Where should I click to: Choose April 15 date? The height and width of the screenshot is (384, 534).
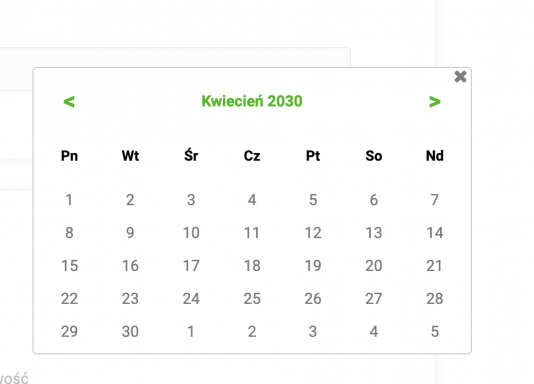[x=69, y=266]
